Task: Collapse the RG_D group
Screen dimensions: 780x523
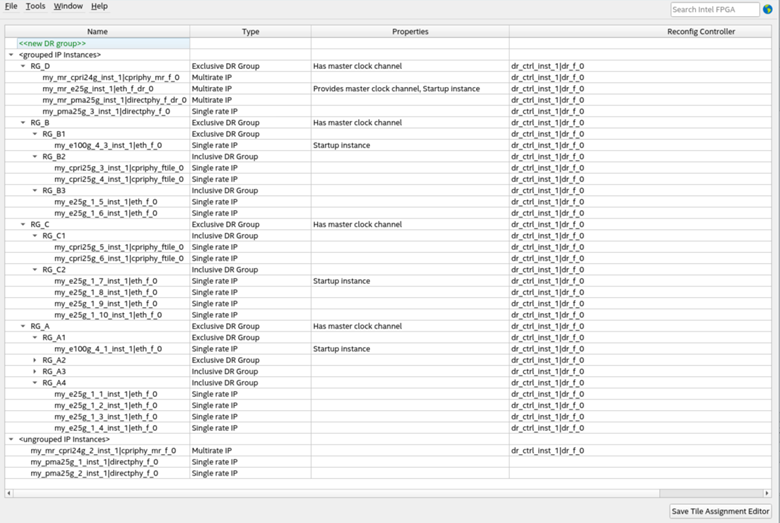Action: (x=23, y=66)
